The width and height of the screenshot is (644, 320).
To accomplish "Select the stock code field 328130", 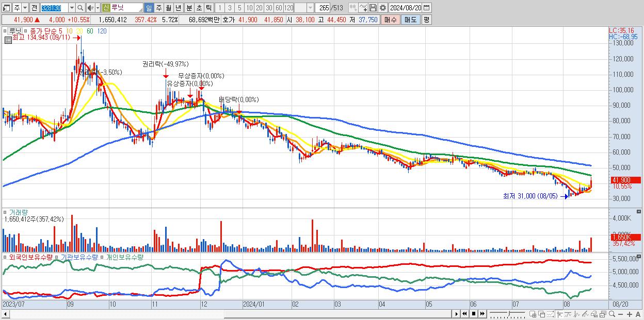I will [54, 8].
